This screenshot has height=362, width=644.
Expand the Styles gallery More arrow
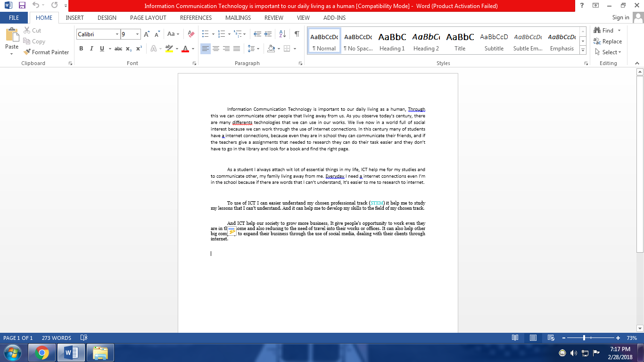[x=583, y=50]
